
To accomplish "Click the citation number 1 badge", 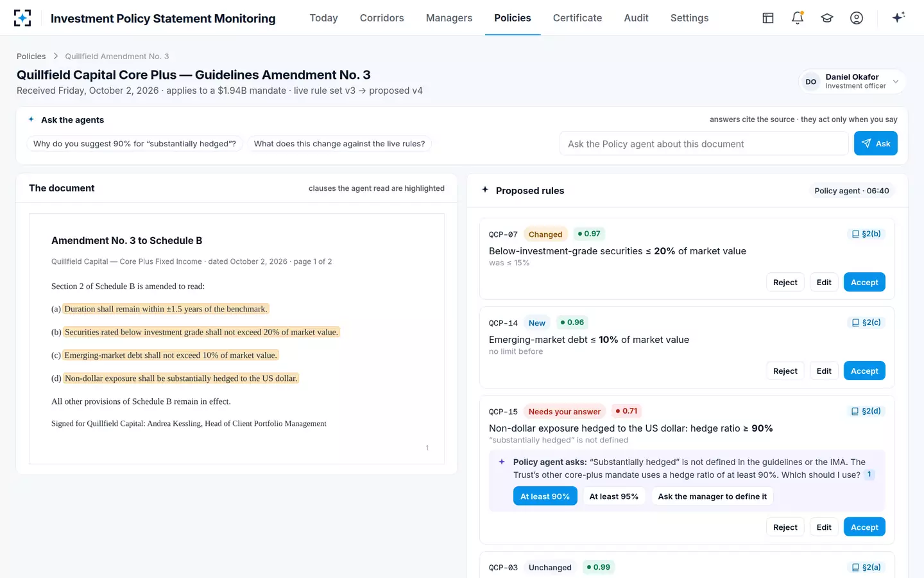I will pos(869,475).
